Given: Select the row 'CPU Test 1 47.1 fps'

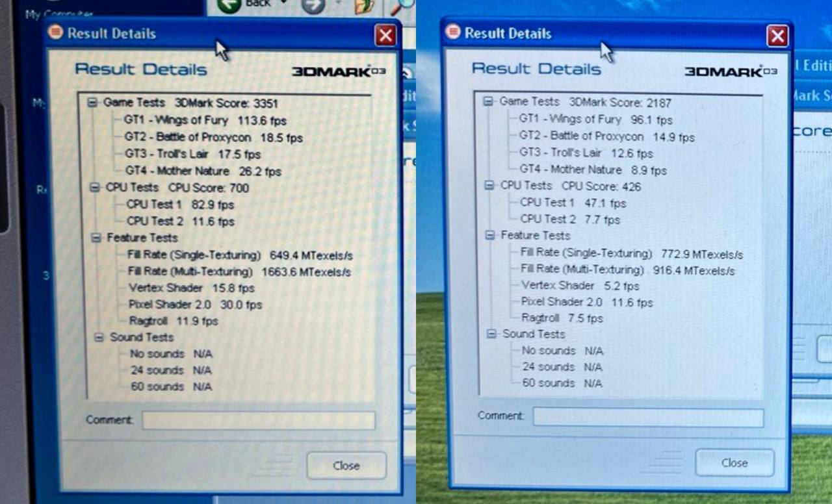Looking at the screenshot, I should tap(574, 203).
